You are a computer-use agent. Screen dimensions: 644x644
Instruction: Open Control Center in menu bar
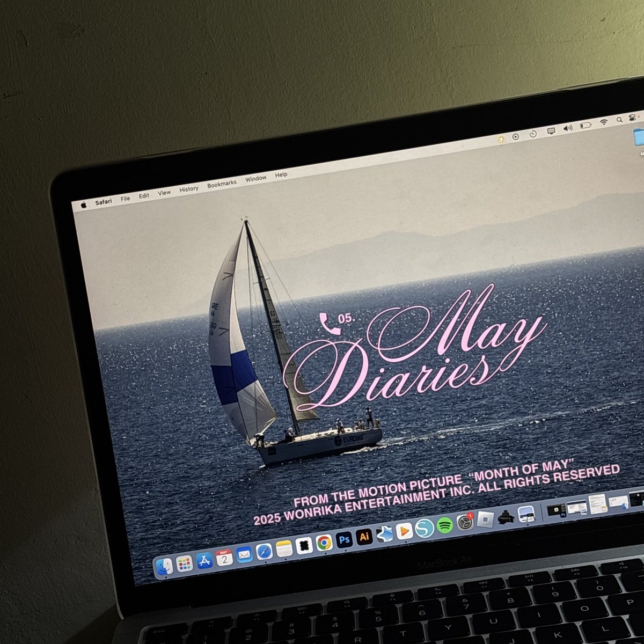632,118
